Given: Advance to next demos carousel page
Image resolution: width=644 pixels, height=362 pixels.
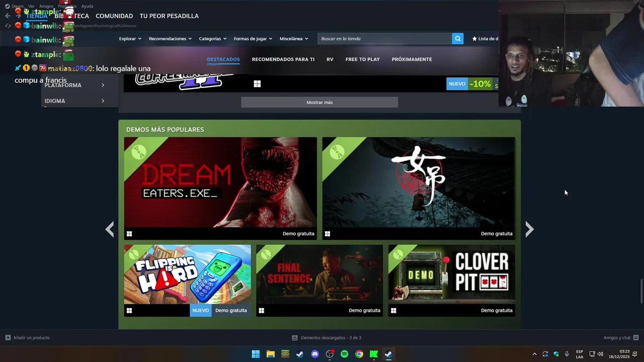Looking at the screenshot, I should coord(529,229).
